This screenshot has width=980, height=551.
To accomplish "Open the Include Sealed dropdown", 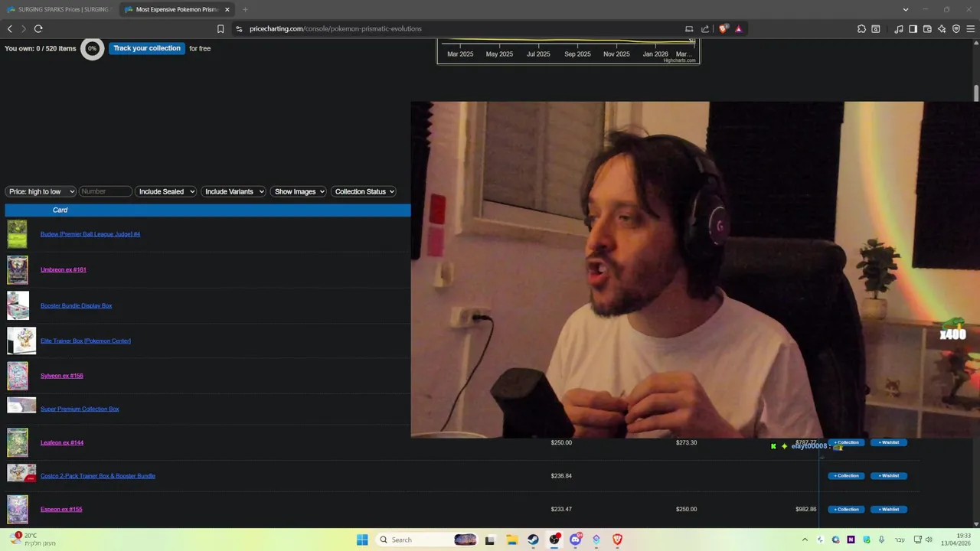I will [x=165, y=191].
